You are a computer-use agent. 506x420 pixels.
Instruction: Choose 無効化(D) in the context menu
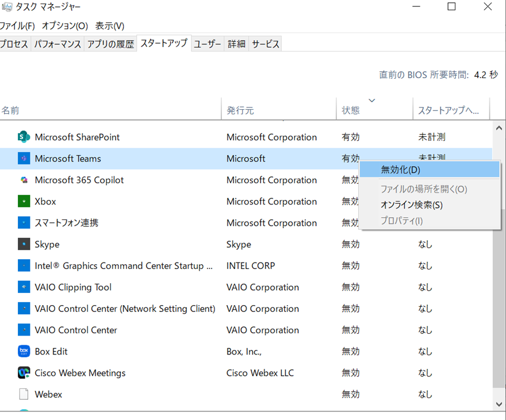(430, 169)
